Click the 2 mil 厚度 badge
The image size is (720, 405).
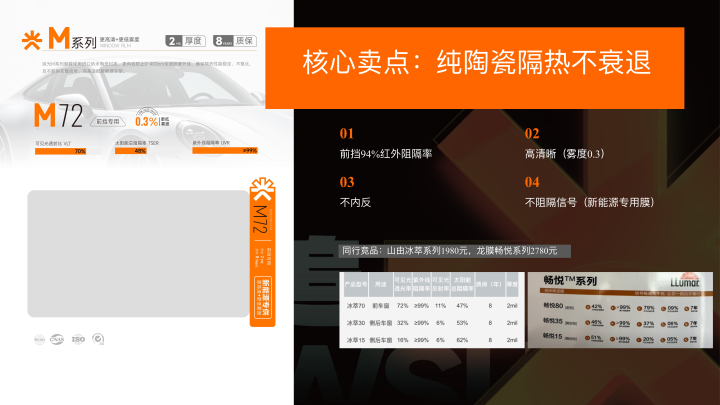coord(185,41)
